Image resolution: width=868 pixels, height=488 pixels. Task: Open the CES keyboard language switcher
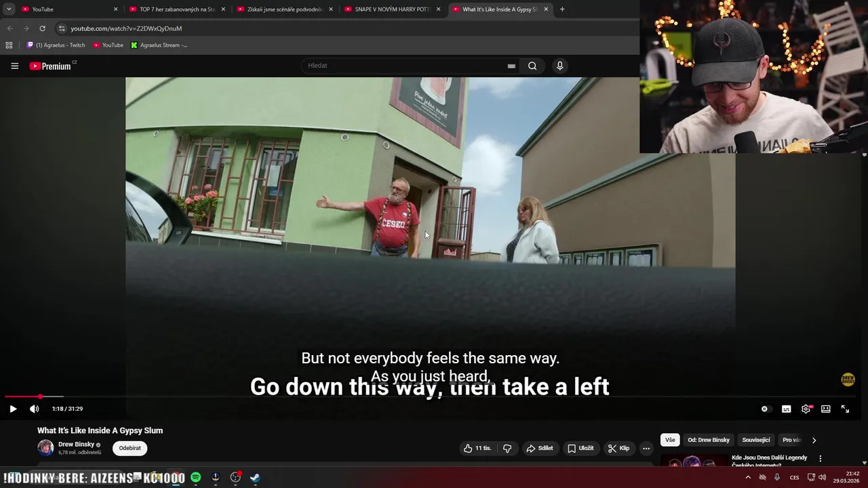point(794,477)
